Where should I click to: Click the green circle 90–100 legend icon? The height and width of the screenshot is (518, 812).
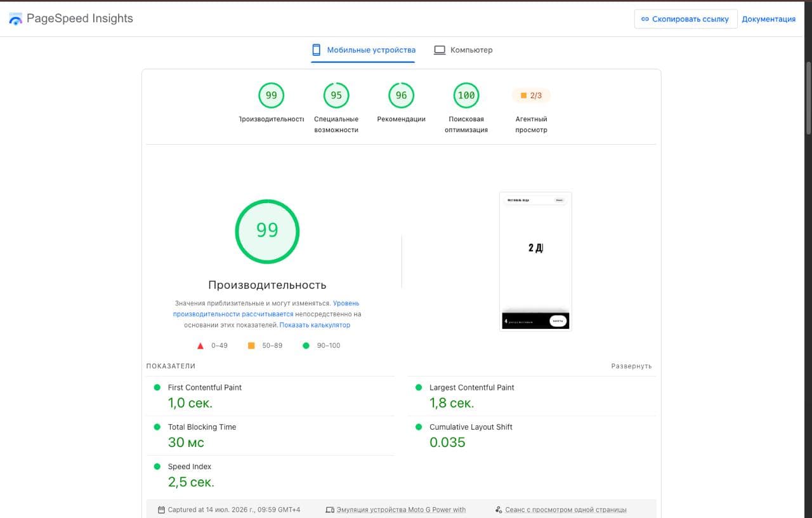coord(306,346)
